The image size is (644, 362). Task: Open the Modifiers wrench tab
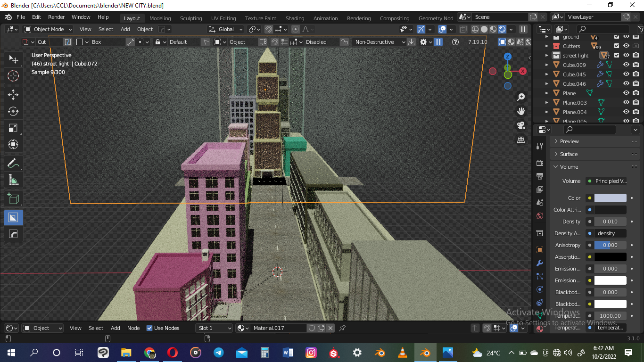coord(540,263)
